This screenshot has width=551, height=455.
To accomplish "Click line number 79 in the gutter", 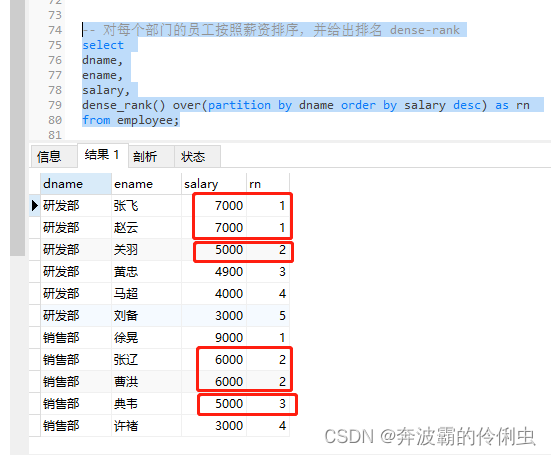I will pos(55,105).
